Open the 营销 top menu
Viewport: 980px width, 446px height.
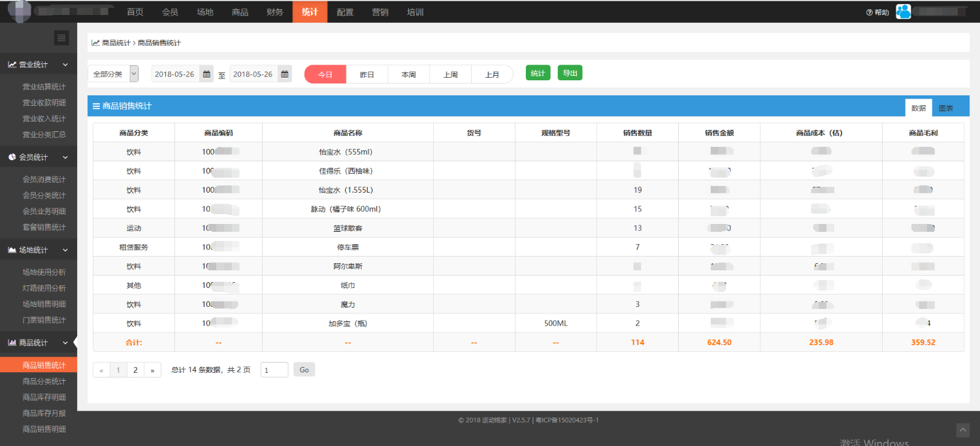click(380, 12)
